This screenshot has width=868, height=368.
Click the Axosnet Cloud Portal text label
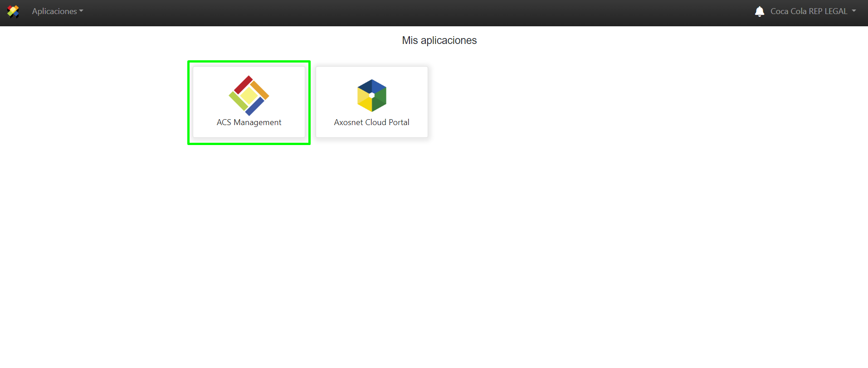coord(371,122)
